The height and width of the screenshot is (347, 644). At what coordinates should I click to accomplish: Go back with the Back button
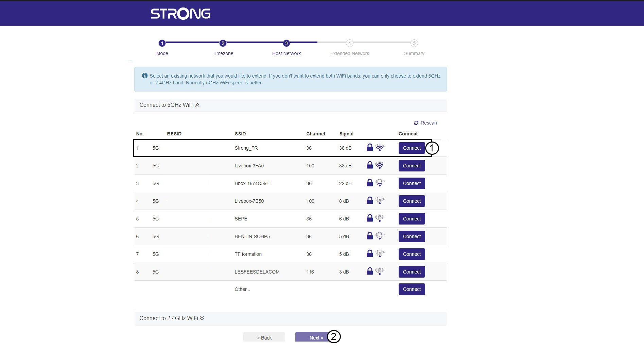[x=264, y=337]
